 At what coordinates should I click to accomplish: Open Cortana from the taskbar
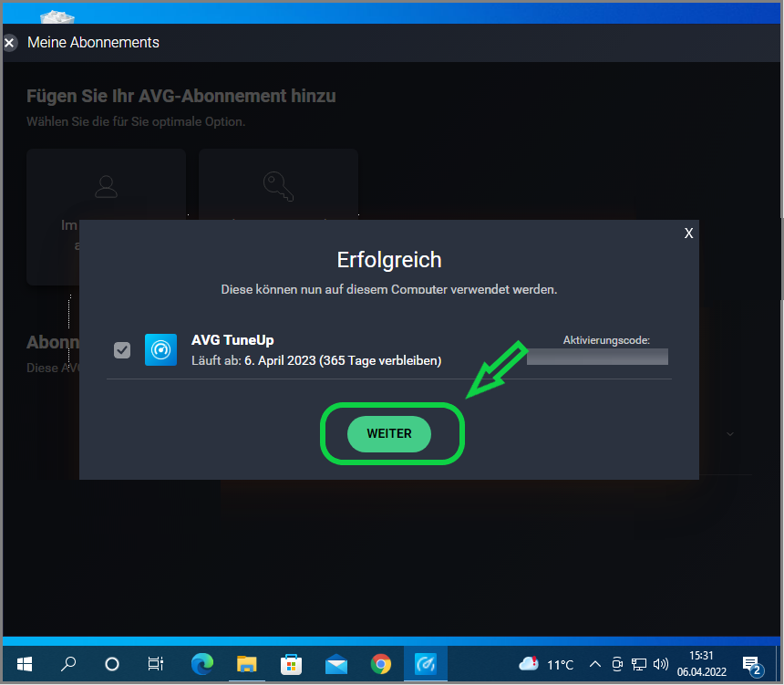(112, 665)
